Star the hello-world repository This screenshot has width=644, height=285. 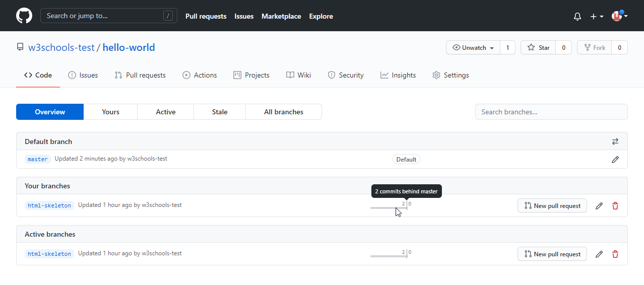538,47
